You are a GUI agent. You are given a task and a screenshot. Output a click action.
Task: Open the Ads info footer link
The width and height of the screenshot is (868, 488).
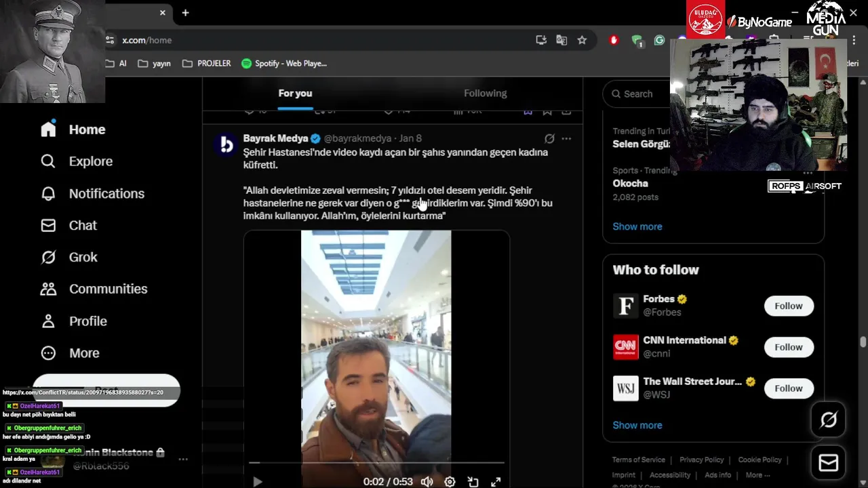click(717, 475)
